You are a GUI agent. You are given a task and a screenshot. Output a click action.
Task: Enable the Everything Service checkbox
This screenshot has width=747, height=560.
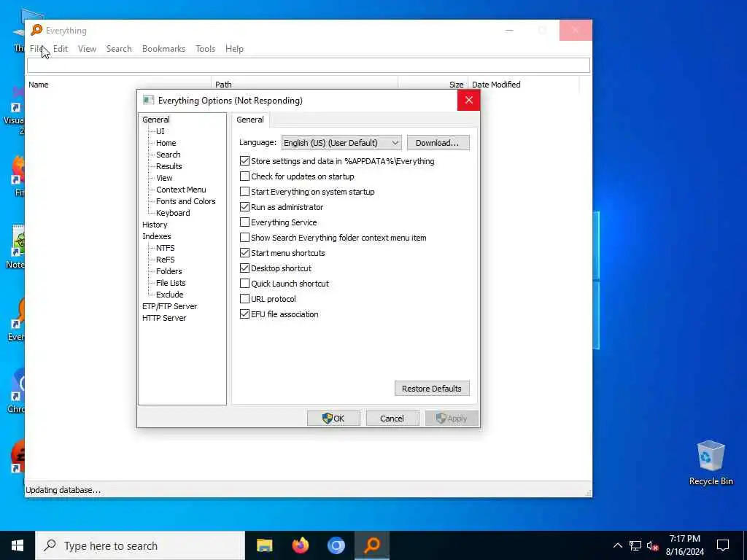(244, 222)
